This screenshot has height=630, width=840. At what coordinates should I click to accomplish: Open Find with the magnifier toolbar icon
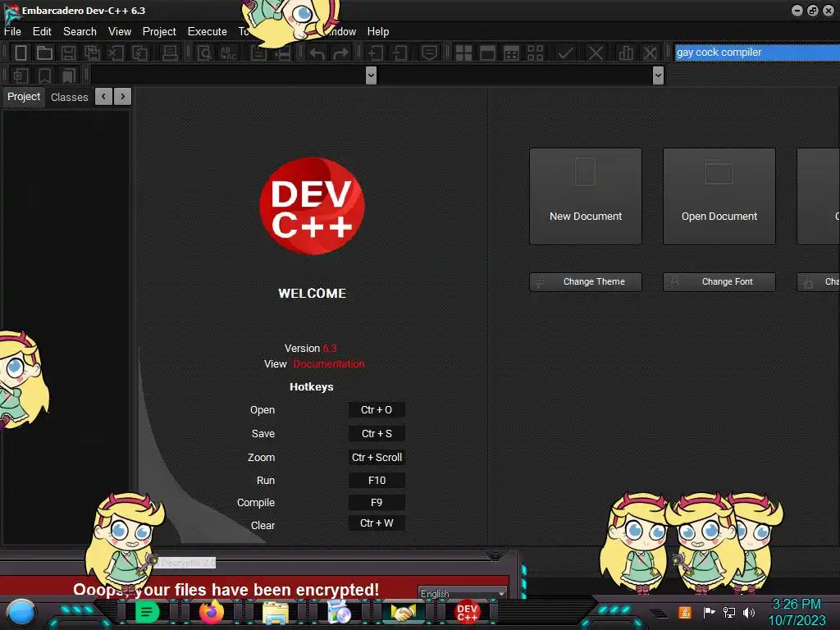pos(204,53)
